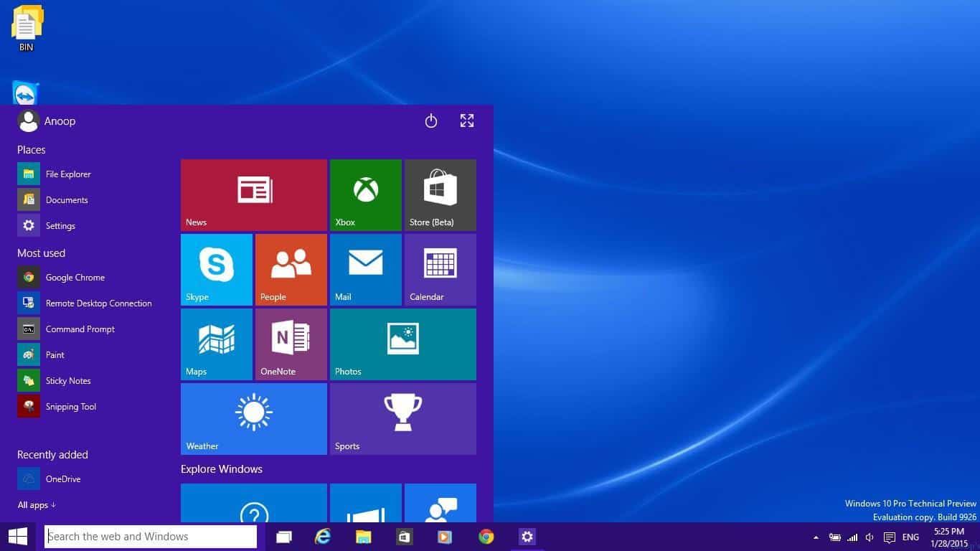Switch to the Settings taskbar app
The width and height of the screenshot is (980, 551).
tap(527, 537)
